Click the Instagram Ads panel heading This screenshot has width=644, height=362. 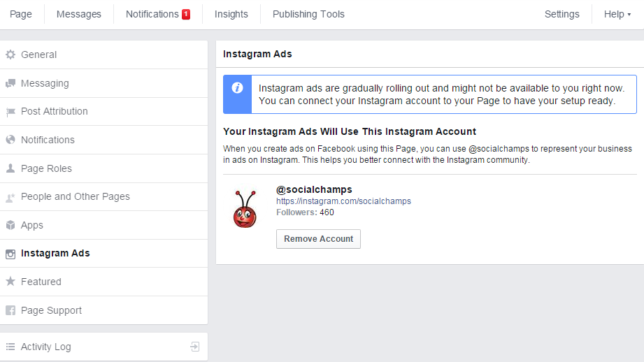point(257,54)
